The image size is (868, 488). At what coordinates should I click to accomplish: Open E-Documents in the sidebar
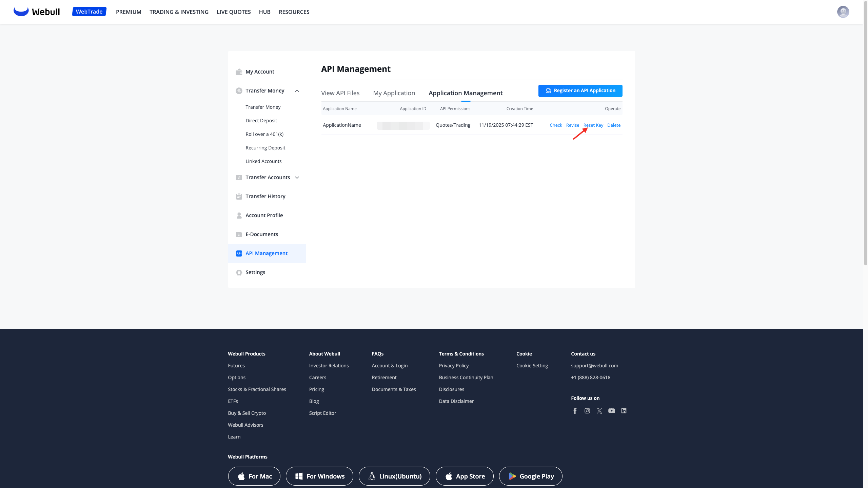pyautogui.click(x=261, y=235)
